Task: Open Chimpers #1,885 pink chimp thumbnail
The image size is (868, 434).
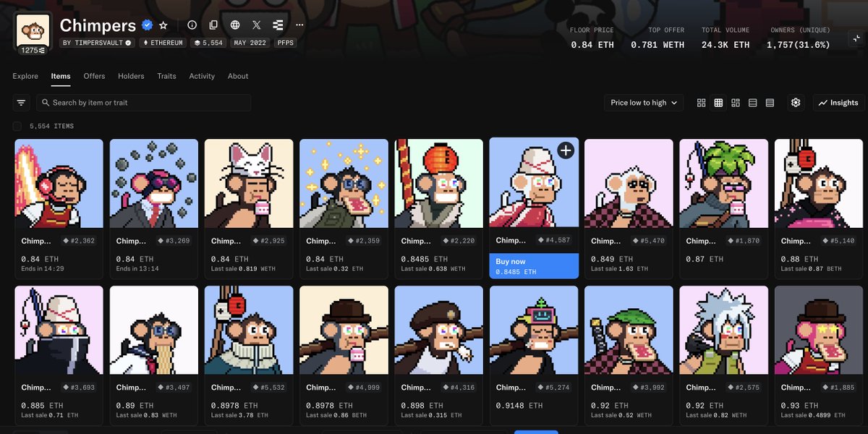Action: [x=819, y=330]
